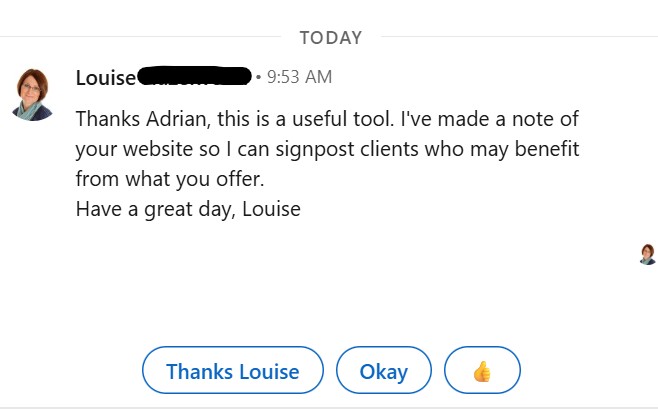Click the divider line left of TODAY
Viewport: 658px width, 409px height.
click(x=140, y=38)
